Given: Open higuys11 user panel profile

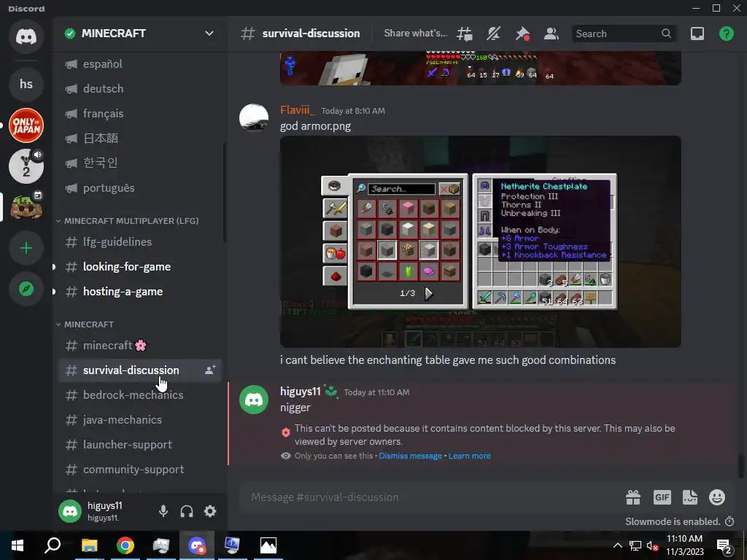Looking at the screenshot, I should pos(103,511).
